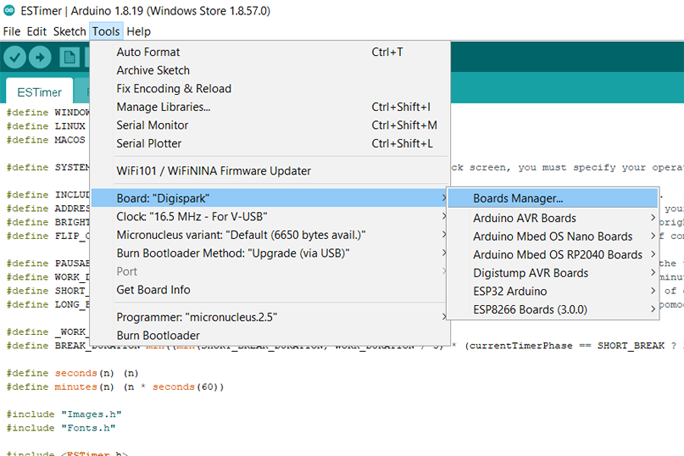The image size is (684, 456).
Task: Open the Sketch menu
Action: 69,32
